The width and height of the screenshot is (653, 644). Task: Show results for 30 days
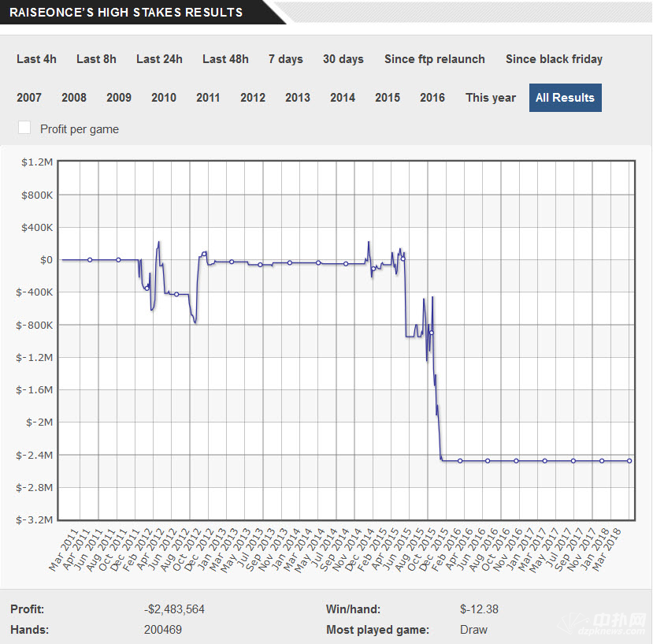click(x=343, y=59)
